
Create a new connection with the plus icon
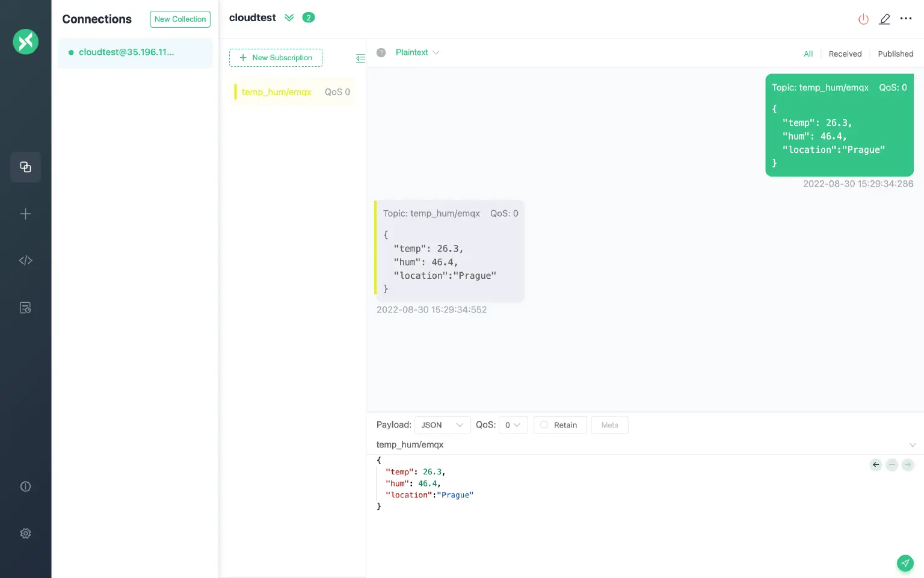pos(25,214)
